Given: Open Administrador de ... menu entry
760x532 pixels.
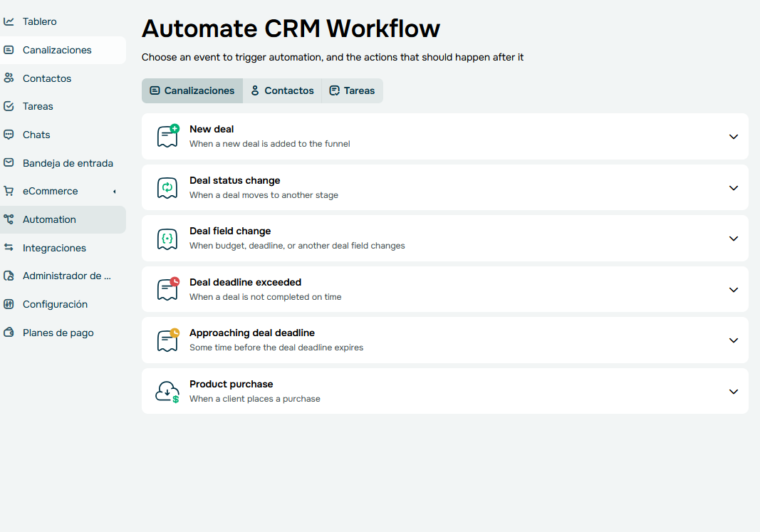Looking at the screenshot, I should pyautogui.click(x=67, y=276).
